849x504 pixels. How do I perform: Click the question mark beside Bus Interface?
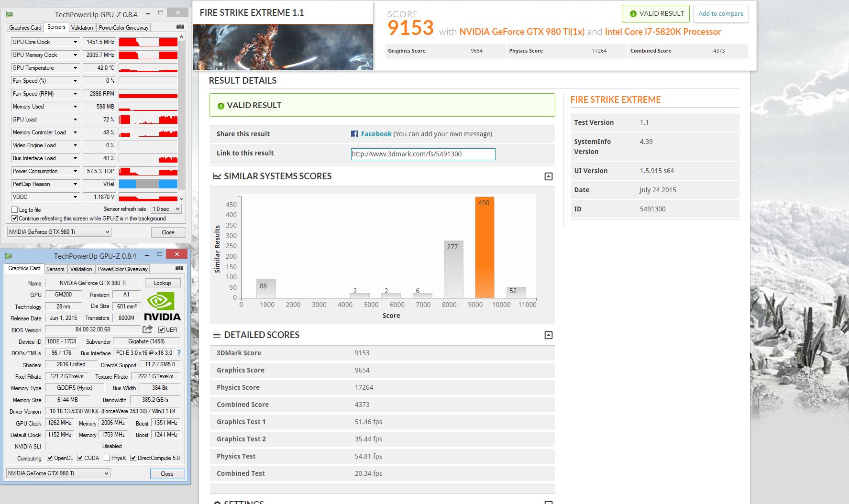pyautogui.click(x=179, y=353)
